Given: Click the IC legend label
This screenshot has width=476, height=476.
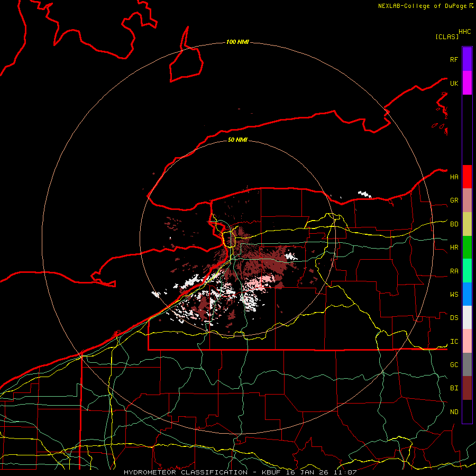Looking at the screenshot, I should (x=454, y=342).
